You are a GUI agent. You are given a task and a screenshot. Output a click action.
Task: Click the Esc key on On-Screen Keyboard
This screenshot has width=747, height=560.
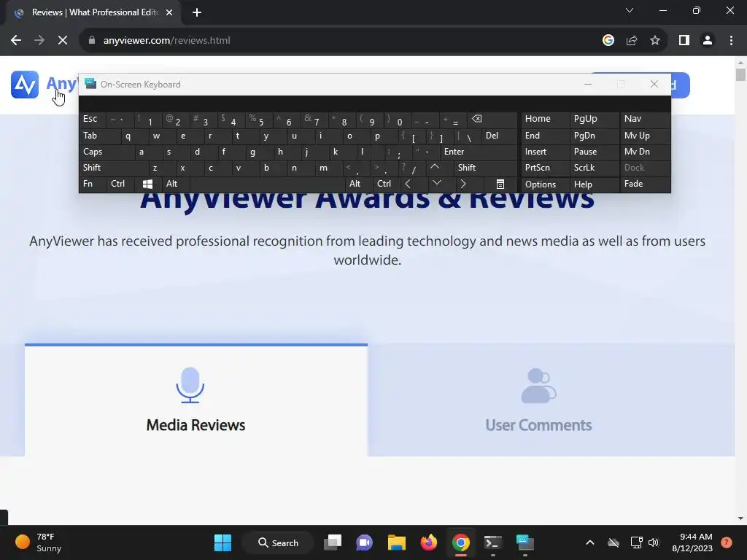[x=93, y=120]
